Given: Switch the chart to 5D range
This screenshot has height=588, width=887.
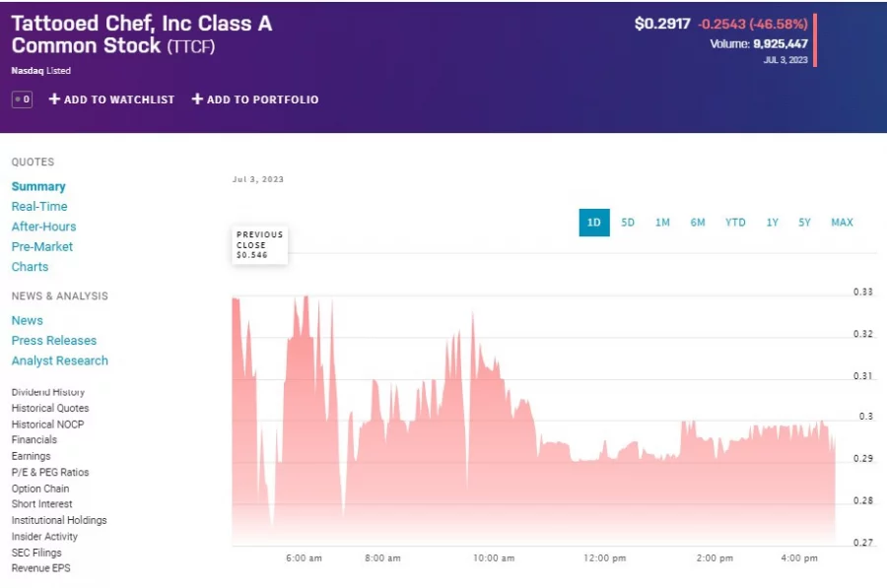Looking at the screenshot, I should pyautogui.click(x=628, y=223).
